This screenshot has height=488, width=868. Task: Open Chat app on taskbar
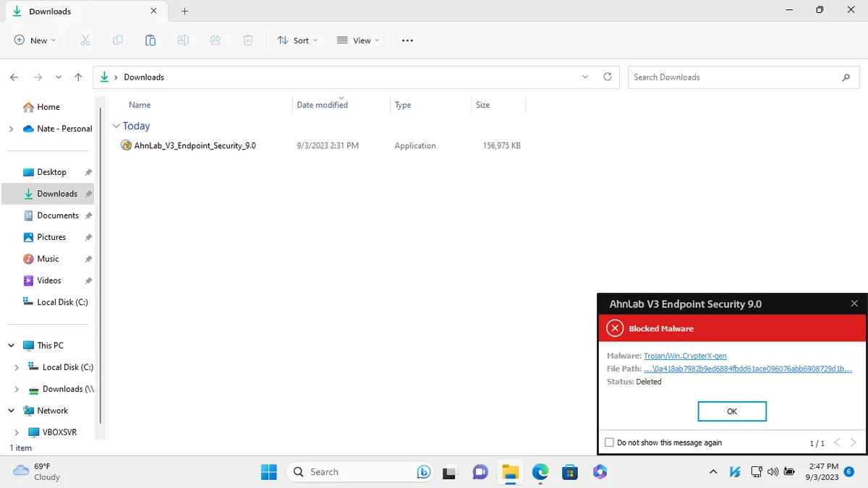click(480, 472)
